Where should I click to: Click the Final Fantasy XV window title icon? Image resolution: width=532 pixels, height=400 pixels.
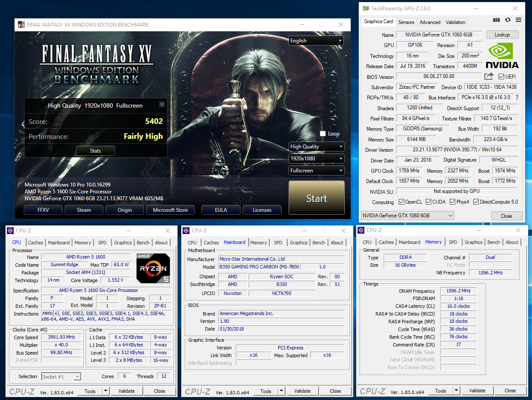click(x=21, y=24)
